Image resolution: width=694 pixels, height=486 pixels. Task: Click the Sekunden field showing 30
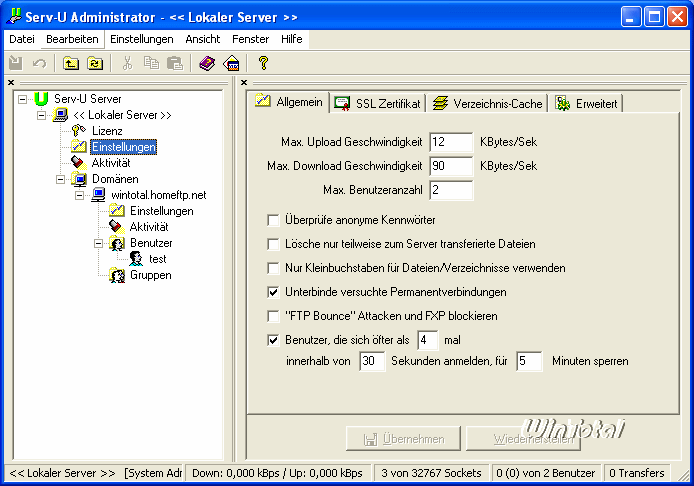pos(372,361)
